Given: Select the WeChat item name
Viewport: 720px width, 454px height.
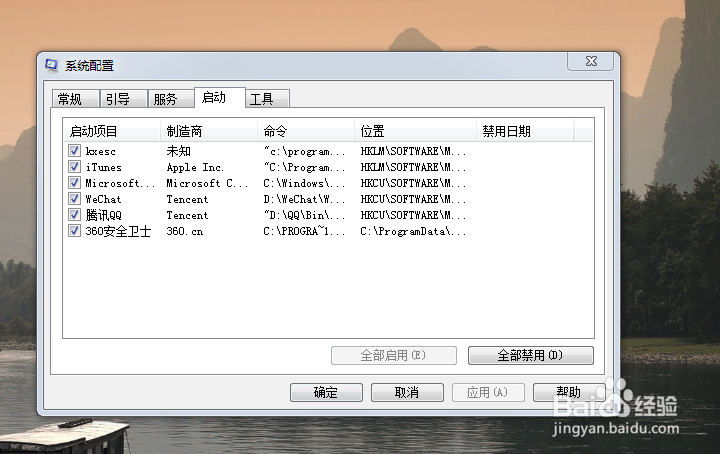Looking at the screenshot, I should tap(103, 199).
